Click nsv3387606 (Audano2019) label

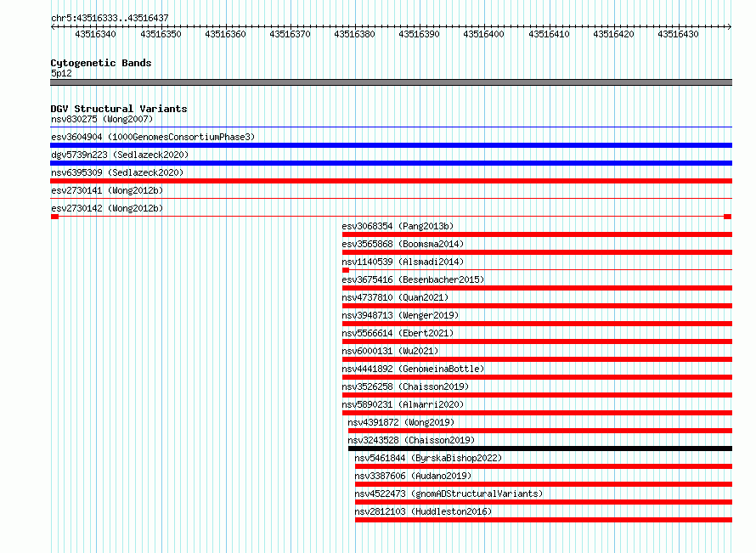(x=413, y=476)
